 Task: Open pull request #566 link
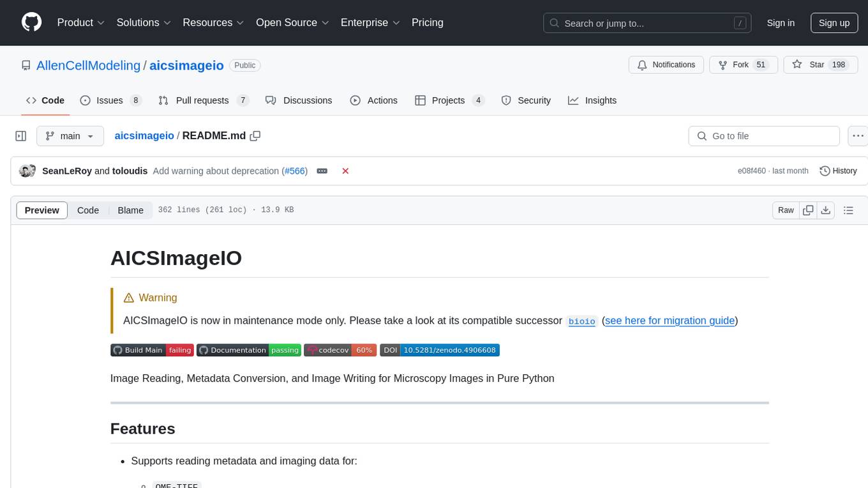click(295, 171)
